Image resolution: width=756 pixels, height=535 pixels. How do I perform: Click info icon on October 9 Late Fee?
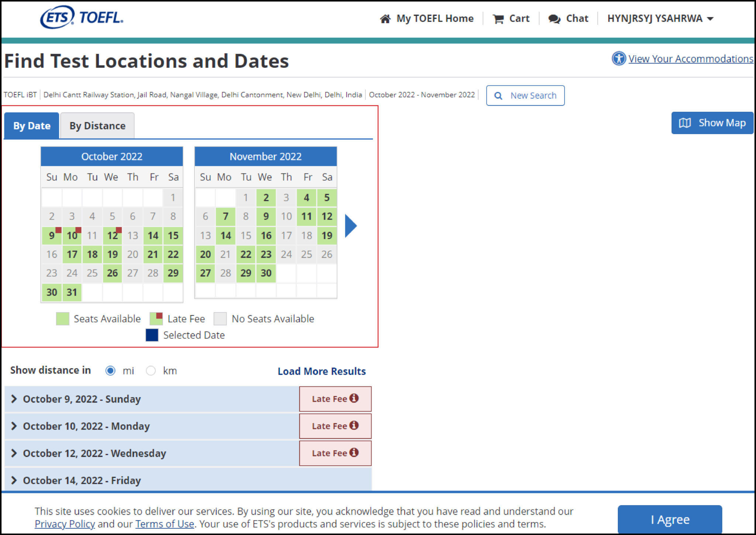point(354,398)
